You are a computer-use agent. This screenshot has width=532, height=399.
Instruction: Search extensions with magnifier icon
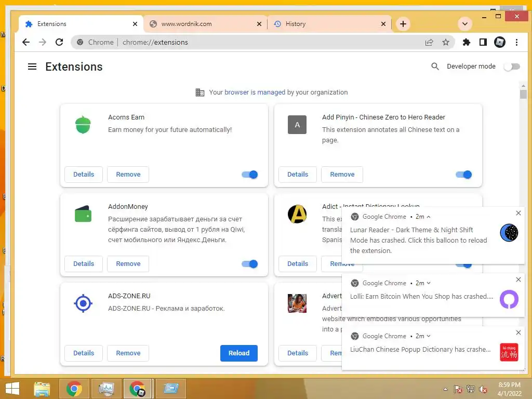coord(435,66)
